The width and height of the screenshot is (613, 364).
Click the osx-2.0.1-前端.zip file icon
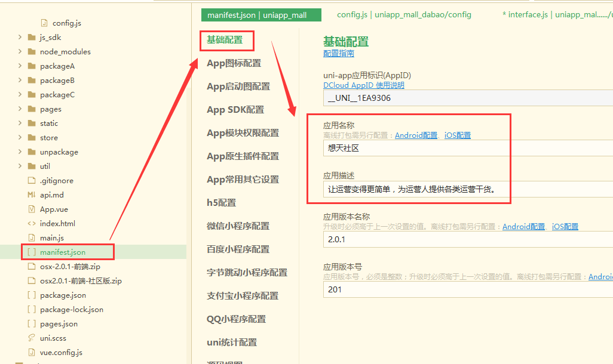pyautogui.click(x=32, y=266)
